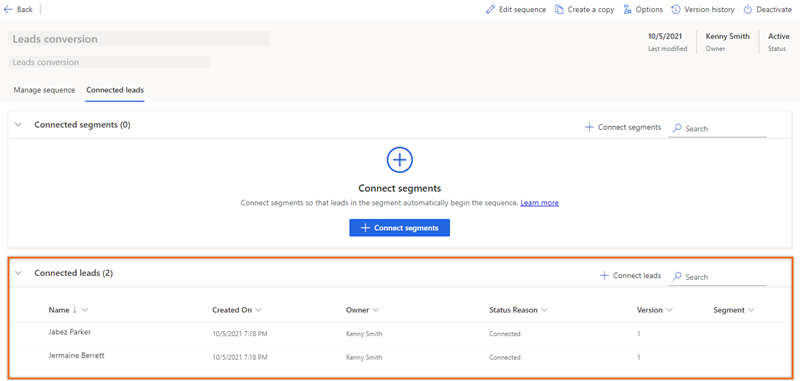The width and height of the screenshot is (801, 381).
Task: Click the Edit sequence pencil icon
Action: pyautogui.click(x=490, y=9)
